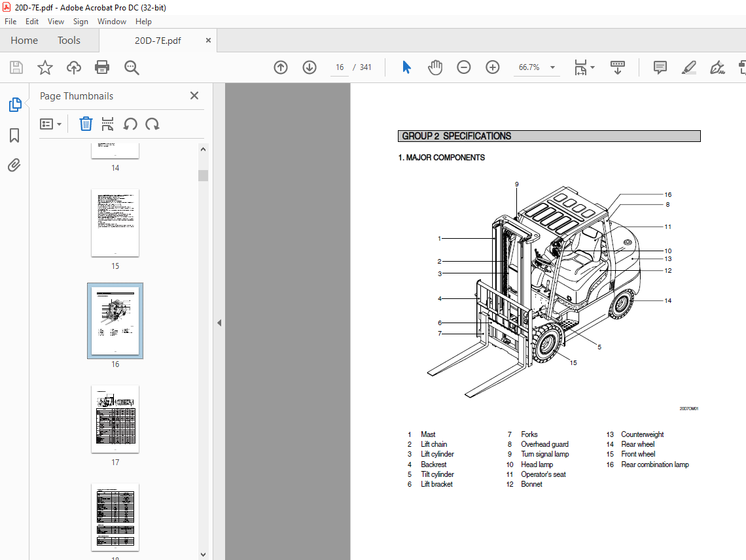Select page 15 thumbnail
Viewport: 746px width, 560px height.
pos(115,222)
